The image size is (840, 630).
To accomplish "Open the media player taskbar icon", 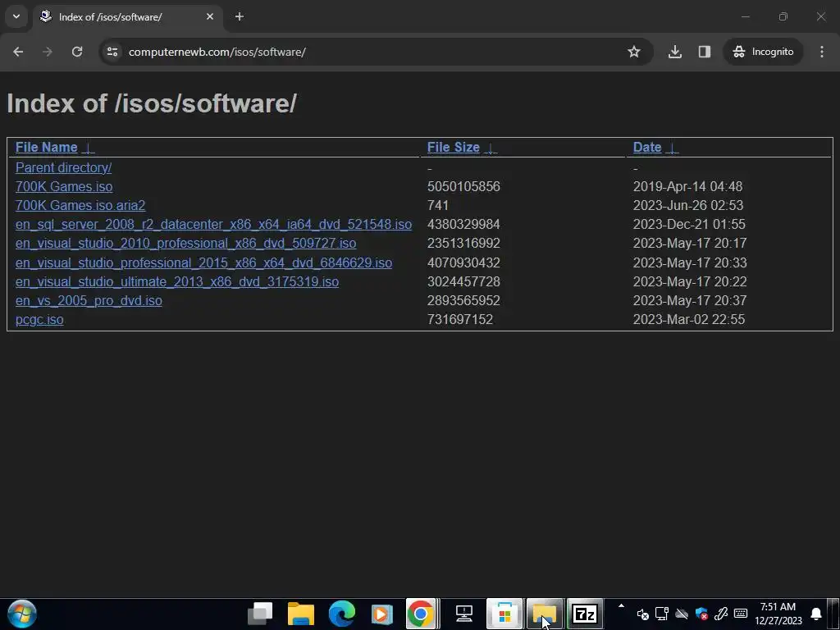I will (x=381, y=614).
